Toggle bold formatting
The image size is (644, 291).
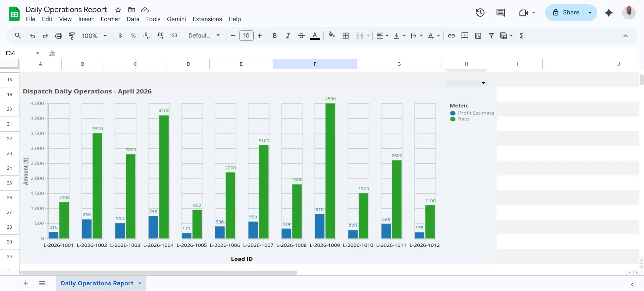(x=275, y=35)
